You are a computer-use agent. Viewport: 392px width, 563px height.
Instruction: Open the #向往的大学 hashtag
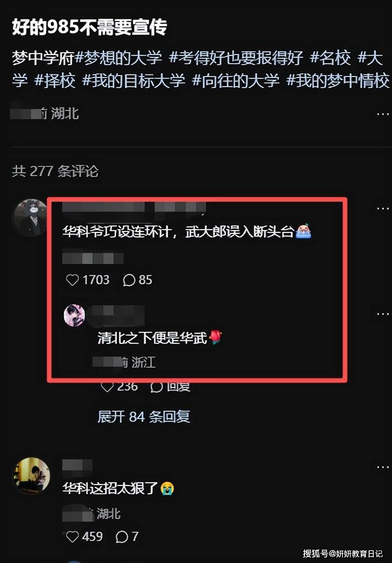tap(235, 81)
